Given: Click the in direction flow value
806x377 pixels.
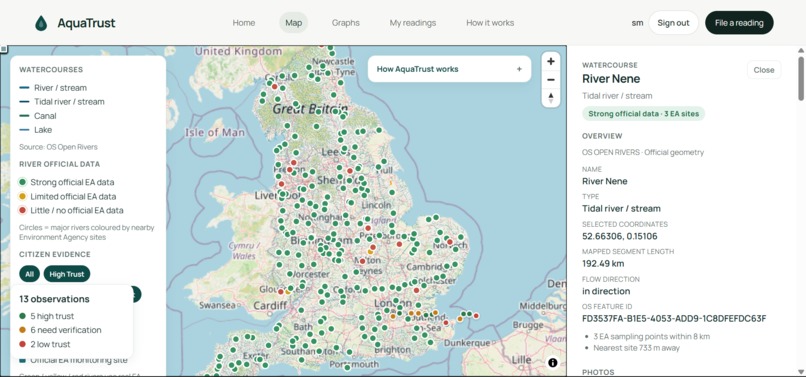Looking at the screenshot, I should 606,291.
